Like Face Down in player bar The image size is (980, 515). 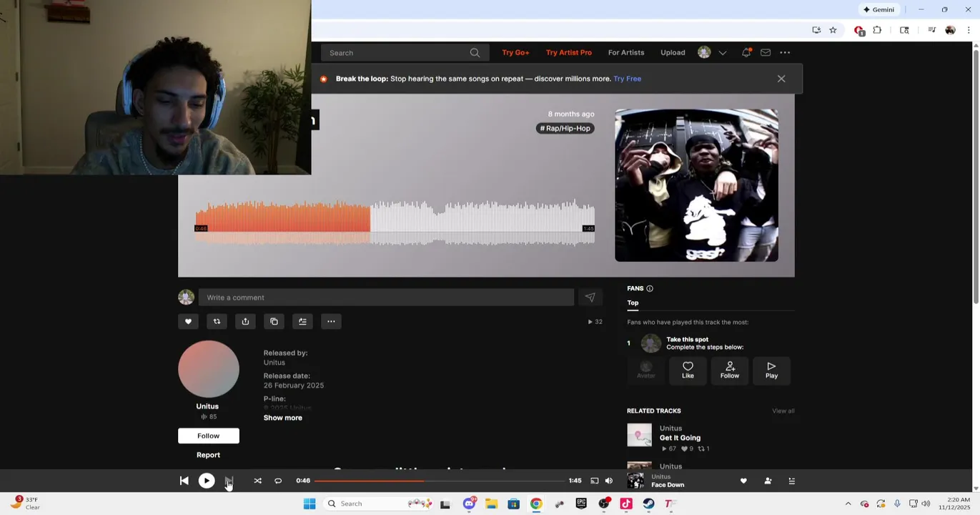[743, 481]
